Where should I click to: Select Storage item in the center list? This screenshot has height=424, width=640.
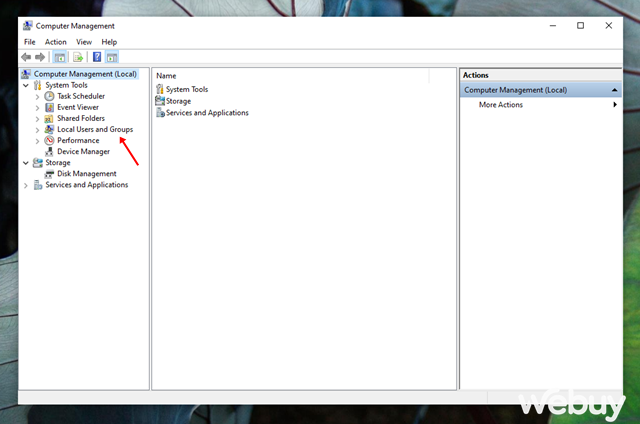[178, 101]
